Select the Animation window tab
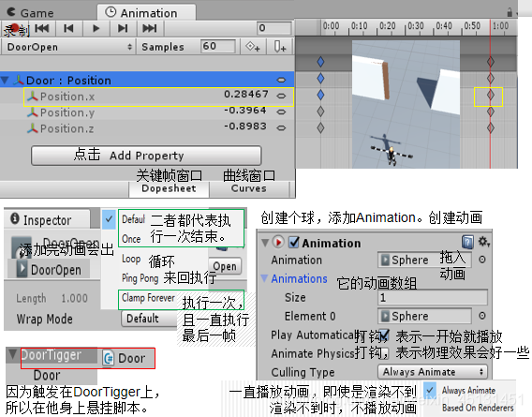 coord(146,13)
